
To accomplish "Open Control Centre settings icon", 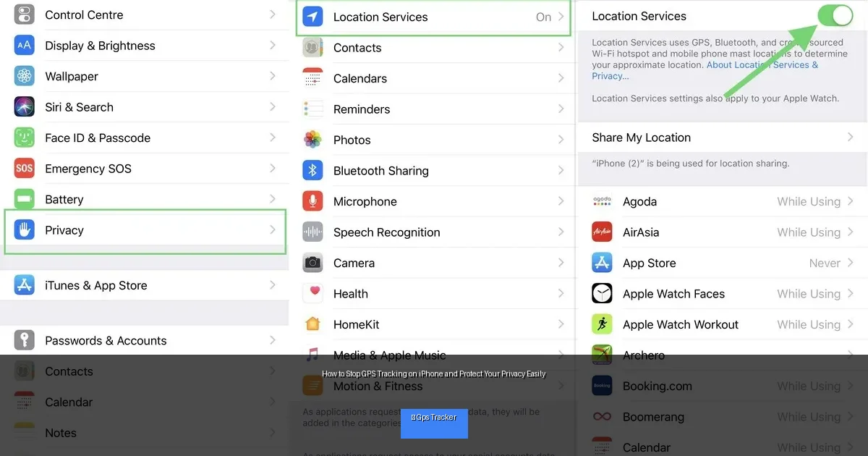I will pos(25,14).
